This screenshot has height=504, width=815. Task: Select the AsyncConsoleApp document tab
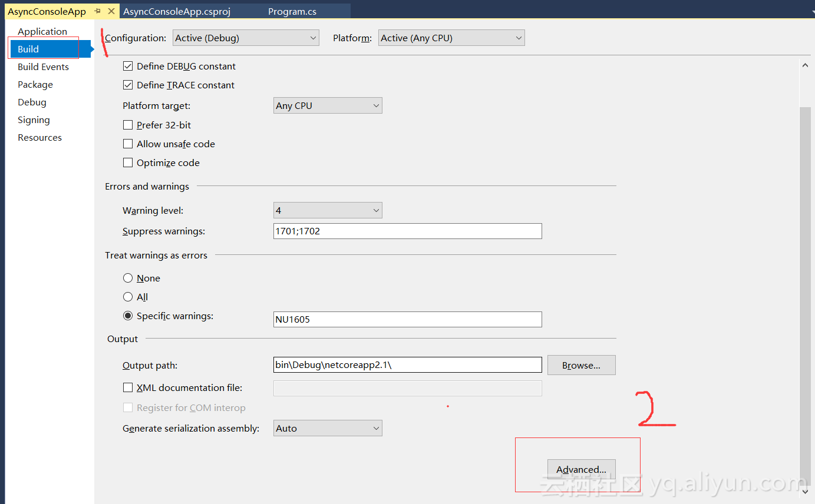pyautogui.click(x=47, y=11)
